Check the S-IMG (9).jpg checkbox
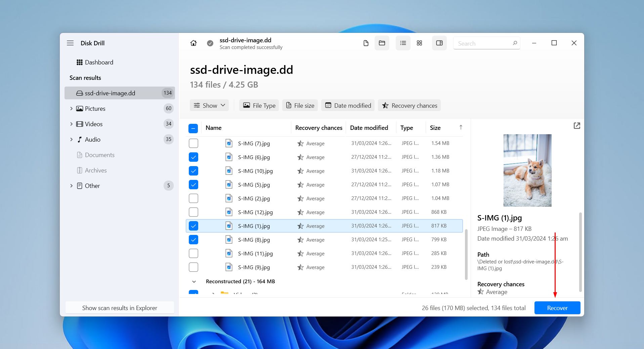This screenshot has width=644, height=349. (194, 267)
